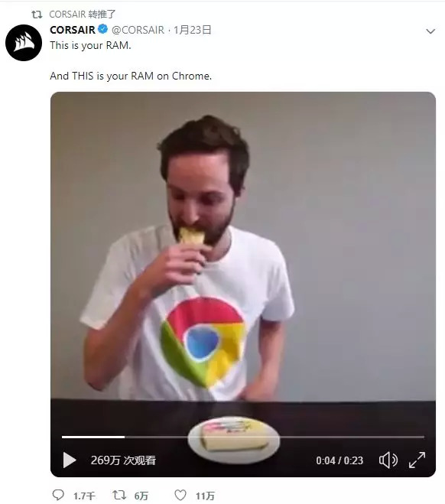Viewport: 445px width, 504px height.
Task: Click the small retweet icon above tweet
Action: (37, 14)
